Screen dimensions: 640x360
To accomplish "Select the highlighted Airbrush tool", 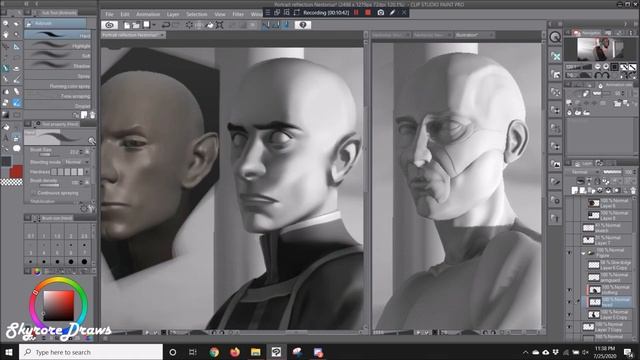I will [x=16, y=103].
